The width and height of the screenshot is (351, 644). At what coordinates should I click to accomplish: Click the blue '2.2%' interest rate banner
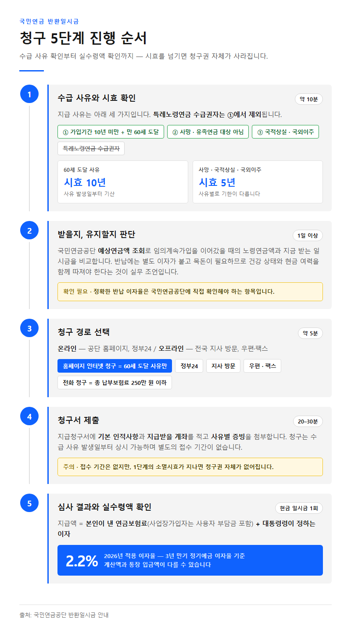click(x=190, y=560)
